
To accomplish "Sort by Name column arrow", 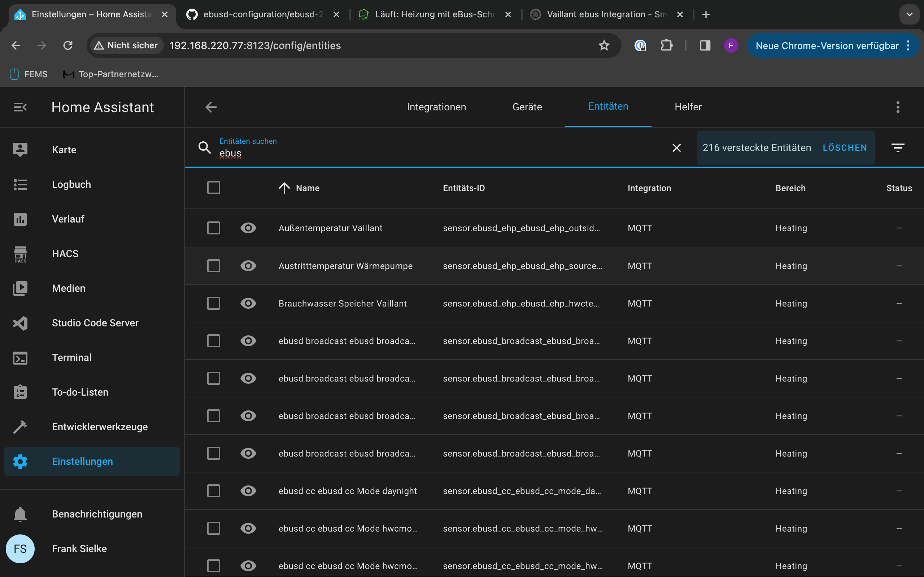I will point(284,188).
